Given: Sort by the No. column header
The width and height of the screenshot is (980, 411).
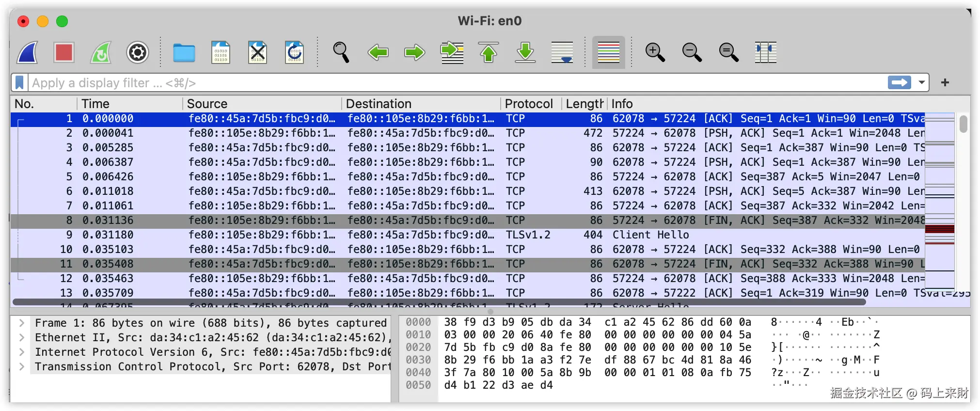Looking at the screenshot, I should click(44, 104).
